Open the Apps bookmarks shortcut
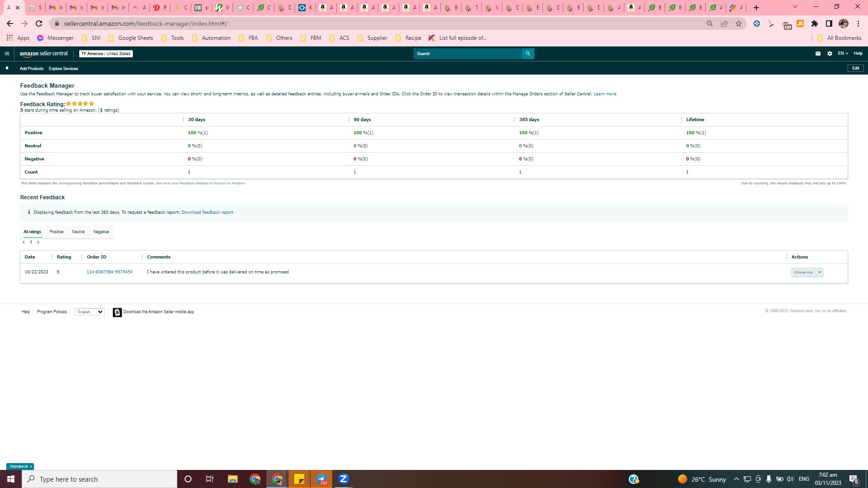Image resolution: width=868 pixels, height=488 pixels. pyautogui.click(x=18, y=38)
